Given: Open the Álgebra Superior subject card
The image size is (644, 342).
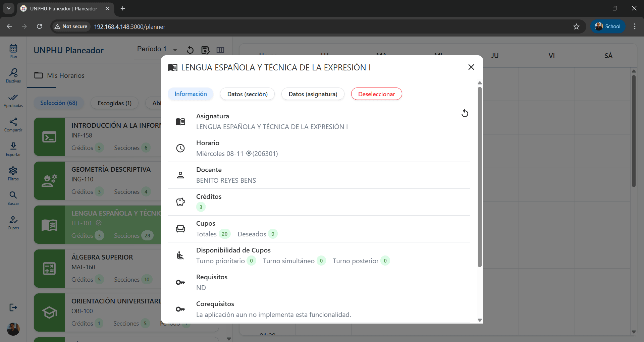Looking at the screenshot, I should tap(97, 269).
